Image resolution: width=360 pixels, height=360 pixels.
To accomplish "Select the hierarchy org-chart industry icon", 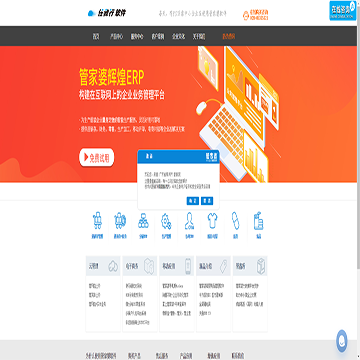I will (x=143, y=221).
